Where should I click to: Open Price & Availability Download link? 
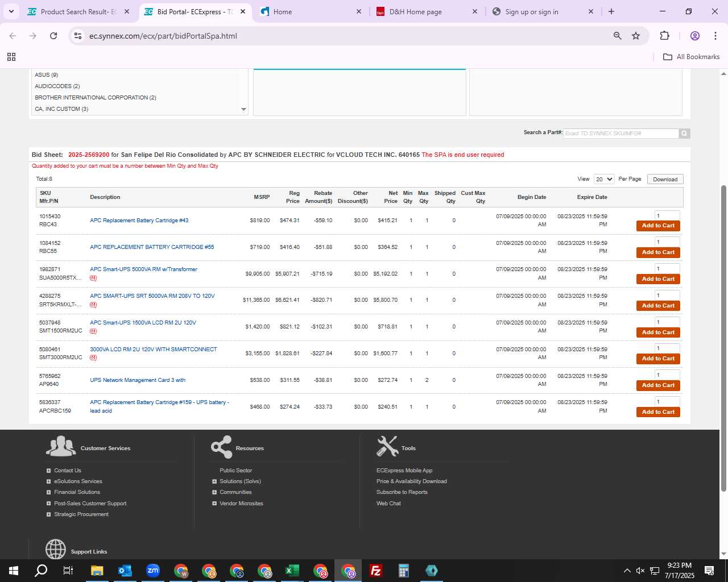411,481
